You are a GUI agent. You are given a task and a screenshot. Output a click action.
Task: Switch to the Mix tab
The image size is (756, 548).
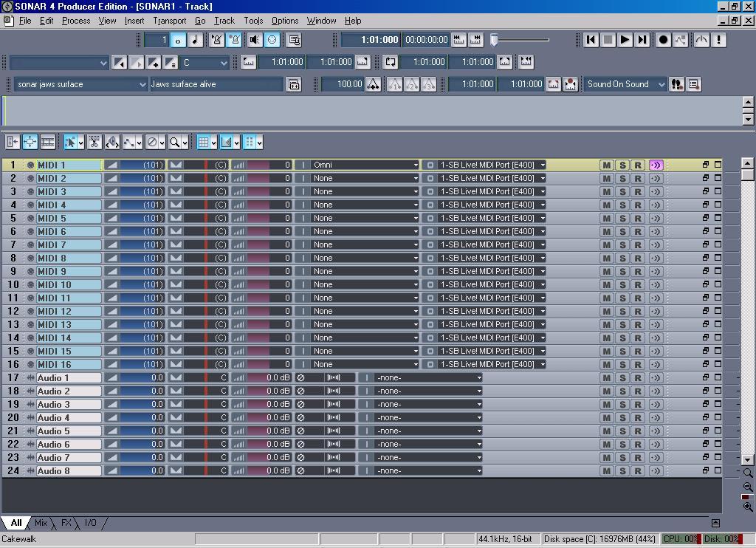41,523
